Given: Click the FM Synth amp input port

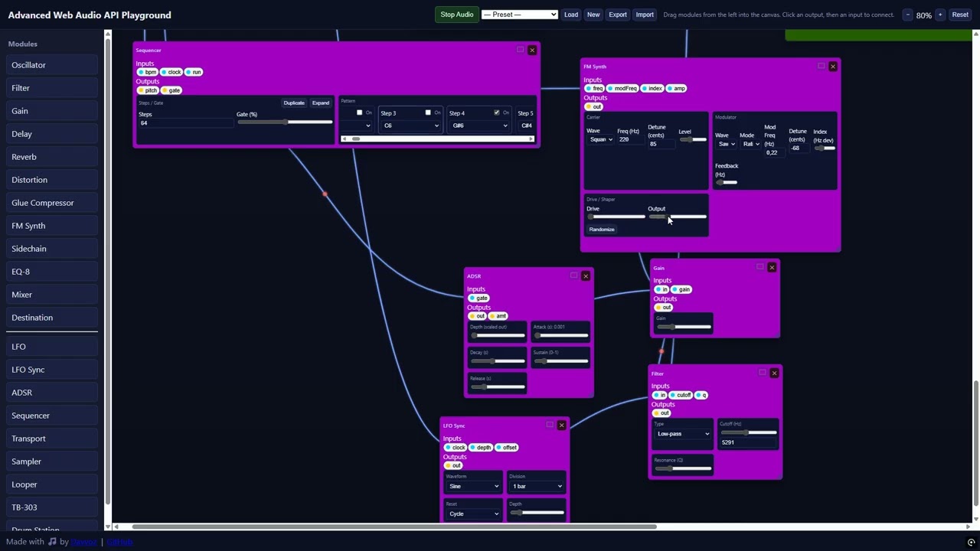Looking at the screenshot, I should tap(676, 88).
